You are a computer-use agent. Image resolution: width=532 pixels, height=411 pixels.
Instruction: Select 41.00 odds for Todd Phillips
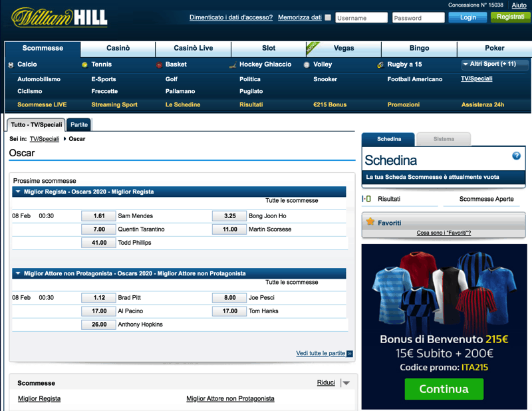[x=98, y=243]
